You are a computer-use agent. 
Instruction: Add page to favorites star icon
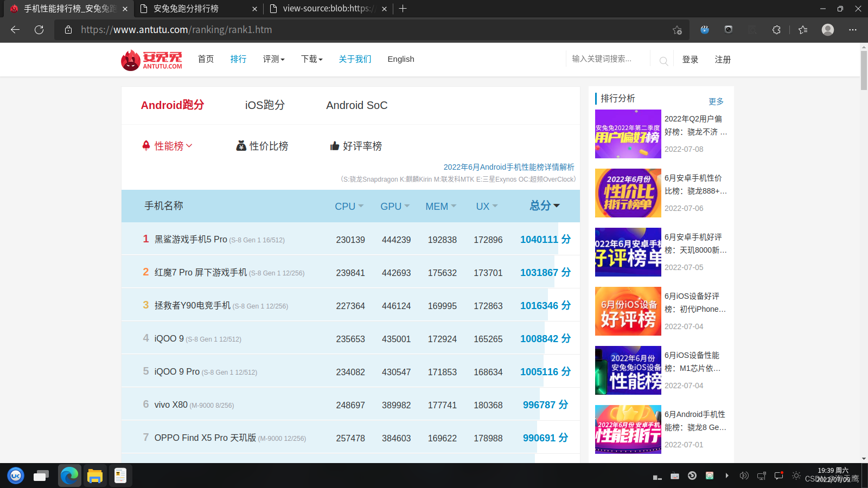pos(677,30)
